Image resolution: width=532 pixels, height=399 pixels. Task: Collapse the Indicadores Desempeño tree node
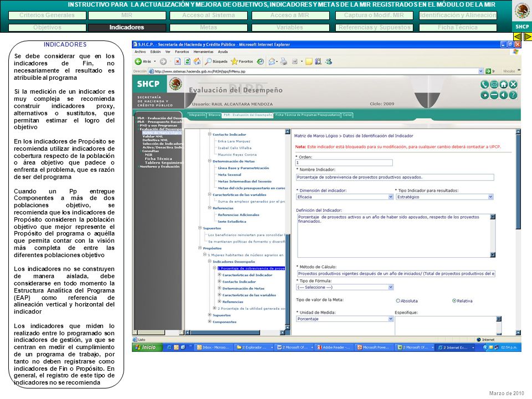(209, 262)
